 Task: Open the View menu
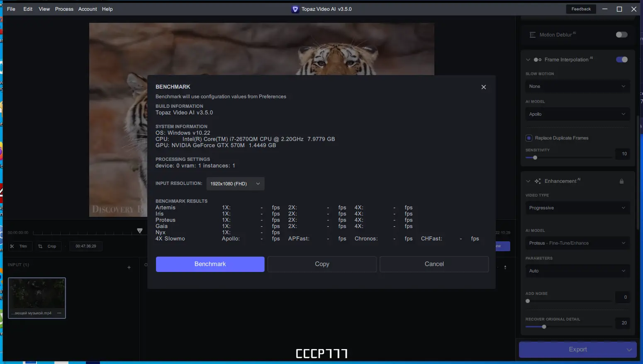44,9
